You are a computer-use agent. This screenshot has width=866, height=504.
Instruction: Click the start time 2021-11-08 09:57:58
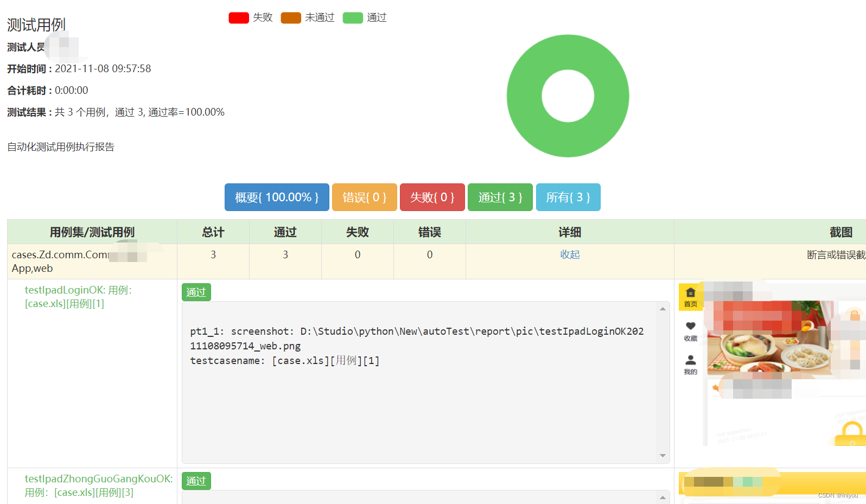coord(103,69)
